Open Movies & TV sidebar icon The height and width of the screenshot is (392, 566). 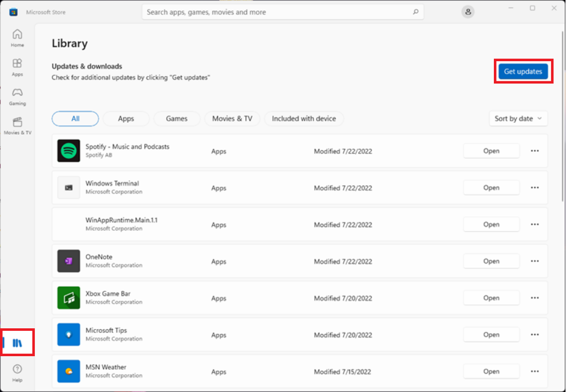[17, 125]
